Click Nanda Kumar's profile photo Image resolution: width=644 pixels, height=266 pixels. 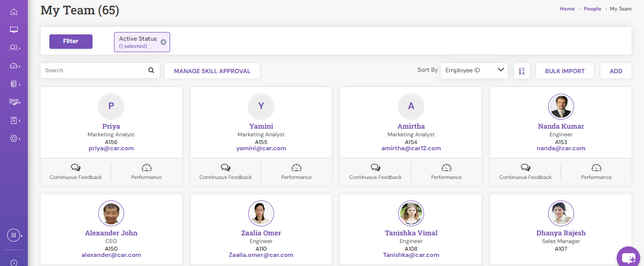pos(561,106)
